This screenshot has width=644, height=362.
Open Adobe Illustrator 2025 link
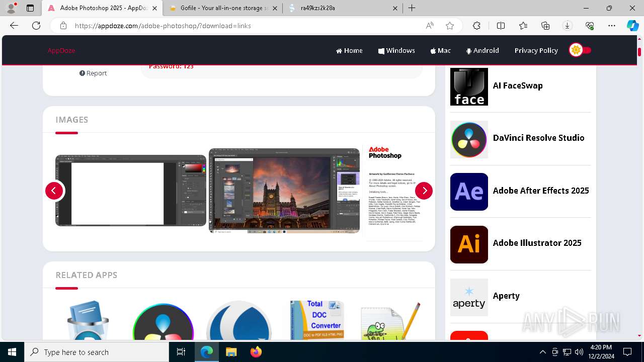point(537,243)
